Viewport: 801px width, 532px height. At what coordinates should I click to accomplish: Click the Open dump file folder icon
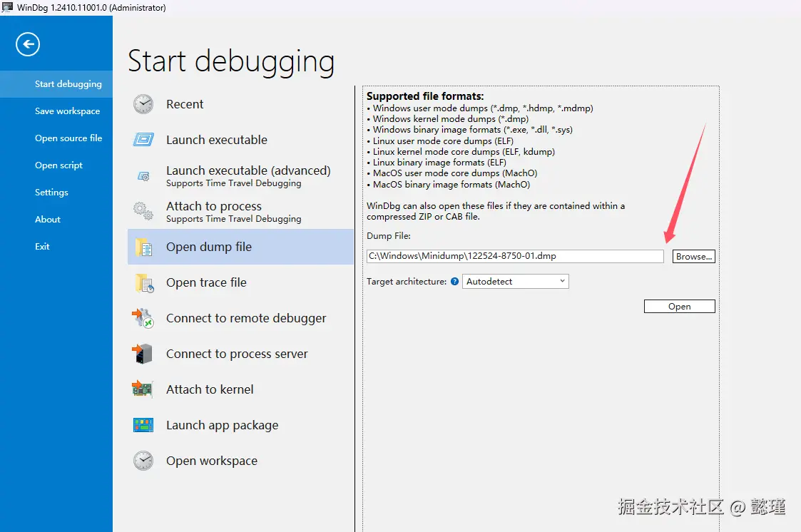click(143, 247)
